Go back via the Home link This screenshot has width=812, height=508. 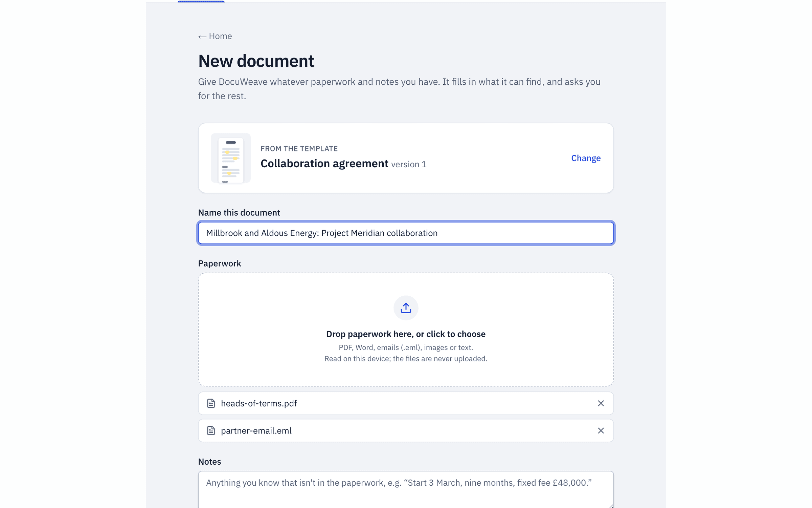pyautogui.click(x=215, y=36)
